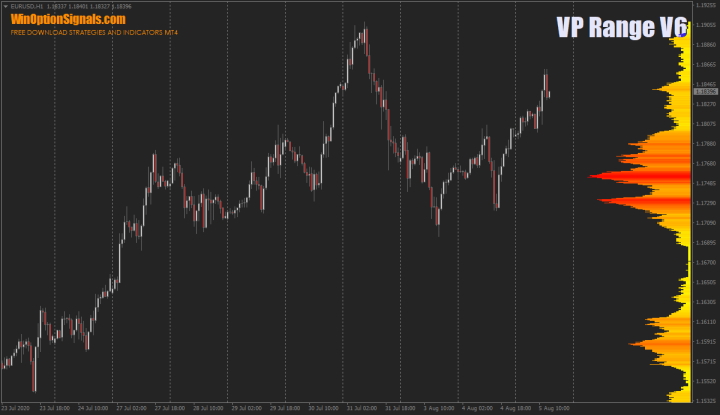Select the 31 Jul 02:00 time label
Viewport: 720px width, 415px height.
[x=360, y=409]
